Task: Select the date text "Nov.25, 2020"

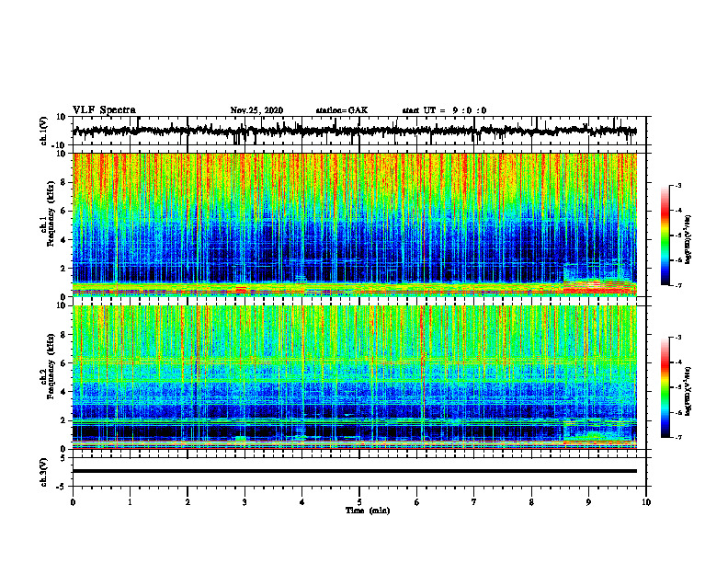Action: pos(256,110)
